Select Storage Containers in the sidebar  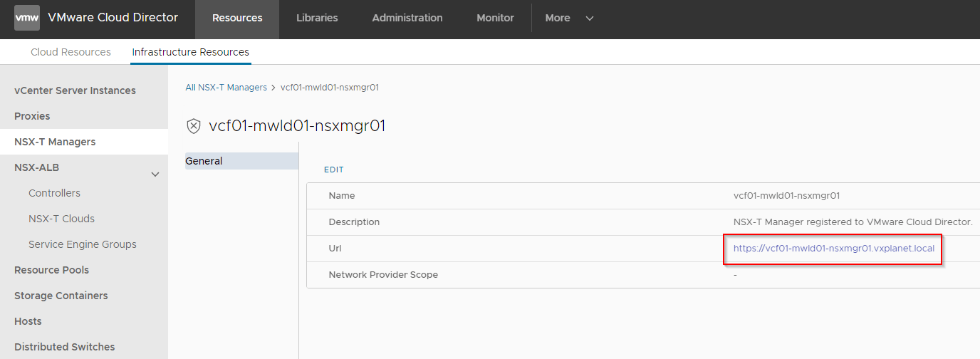pos(61,296)
